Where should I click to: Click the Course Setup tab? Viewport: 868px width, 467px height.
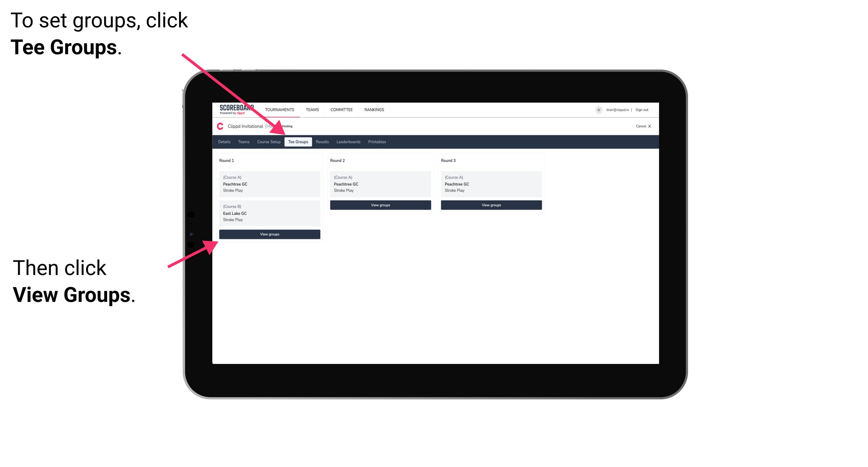tap(269, 142)
